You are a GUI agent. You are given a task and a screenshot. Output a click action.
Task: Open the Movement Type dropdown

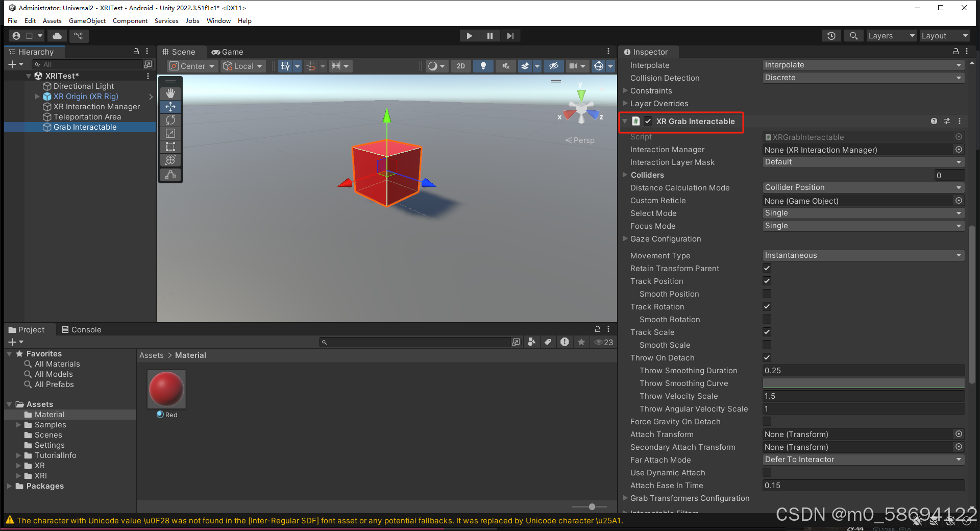tap(862, 255)
